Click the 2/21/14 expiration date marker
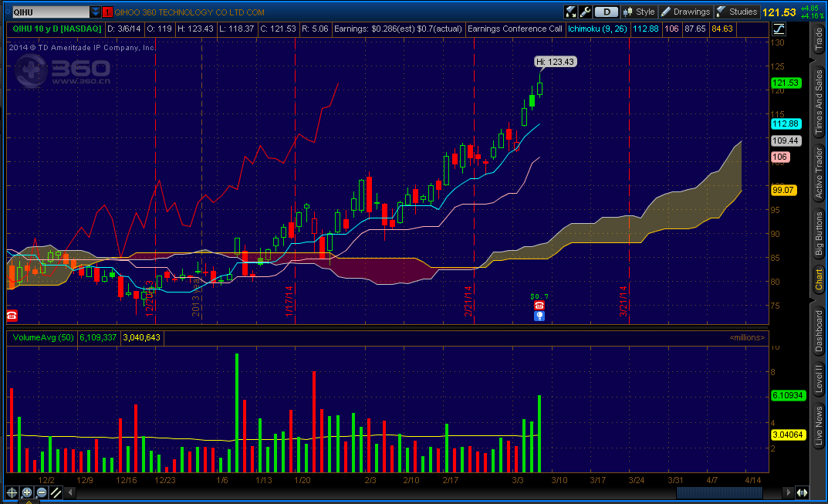The height and width of the screenshot is (504, 828). point(468,301)
